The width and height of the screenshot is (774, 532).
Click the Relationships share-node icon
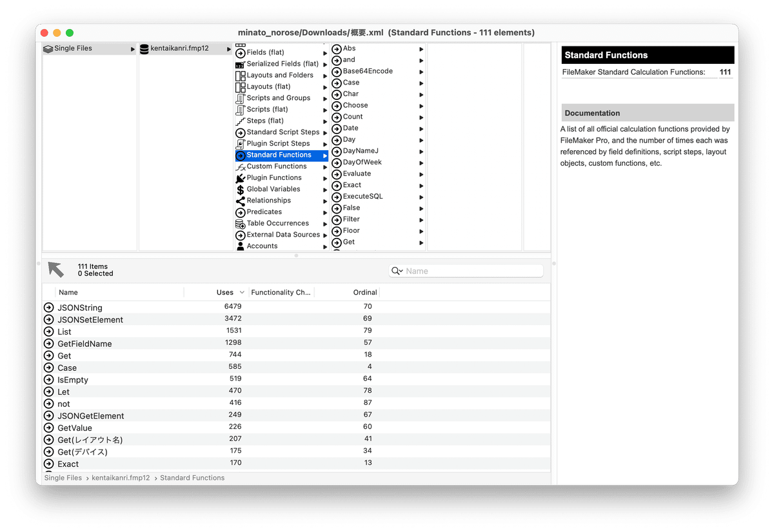241,200
